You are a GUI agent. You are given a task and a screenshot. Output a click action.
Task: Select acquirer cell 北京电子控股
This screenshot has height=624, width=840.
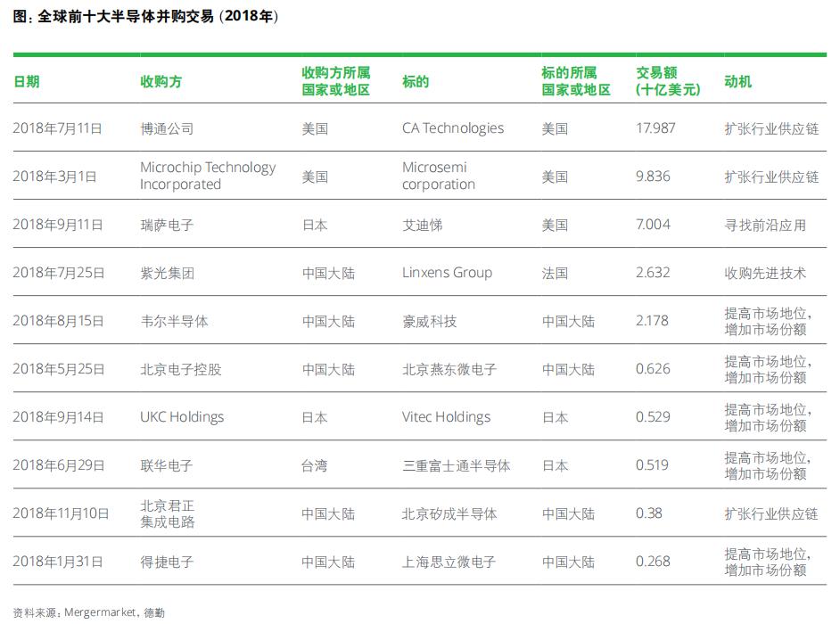point(180,370)
